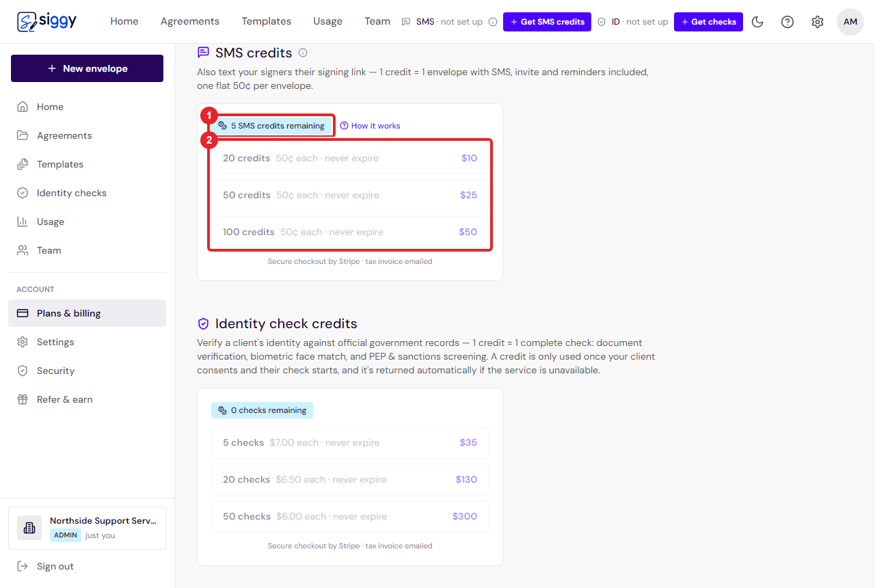Click the Home house icon in sidebar
The width and height of the screenshot is (875, 588).
coord(23,107)
